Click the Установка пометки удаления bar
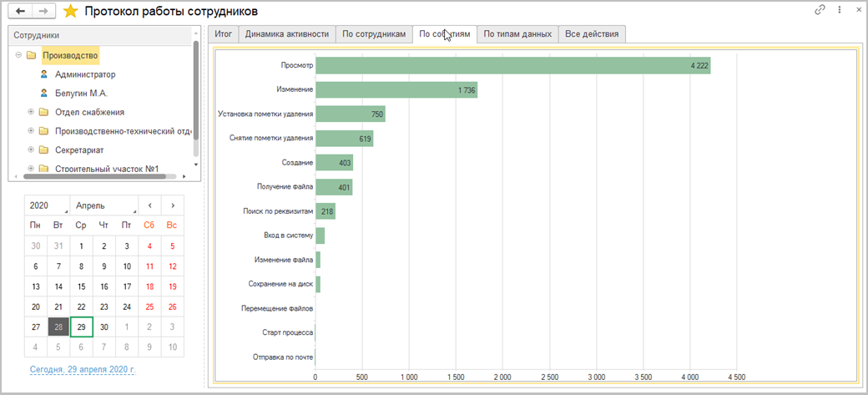Viewport: 868px width, 395px height. pos(351,114)
